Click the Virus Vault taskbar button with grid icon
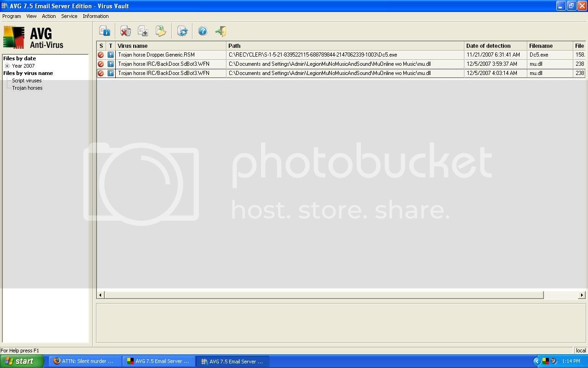 tap(232, 361)
